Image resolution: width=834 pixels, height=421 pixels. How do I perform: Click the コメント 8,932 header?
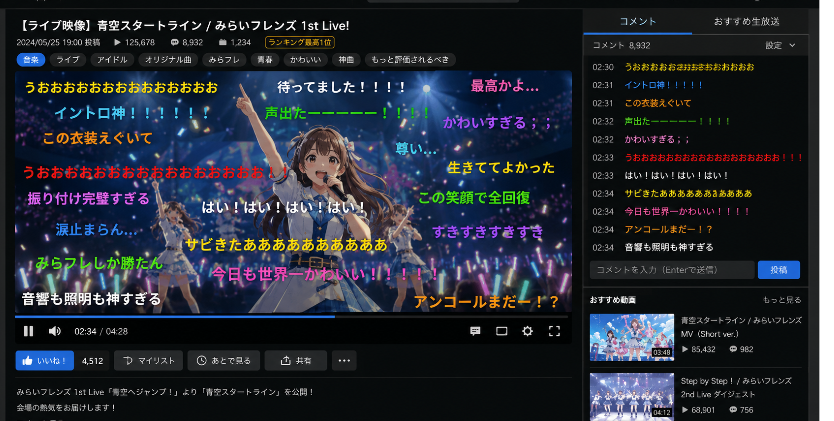[x=621, y=45]
